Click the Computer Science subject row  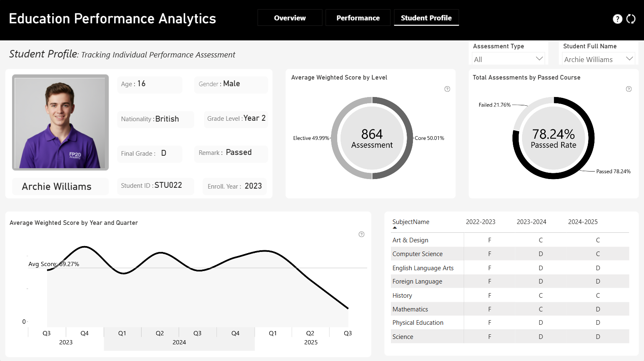pyautogui.click(x=510, y=254)
